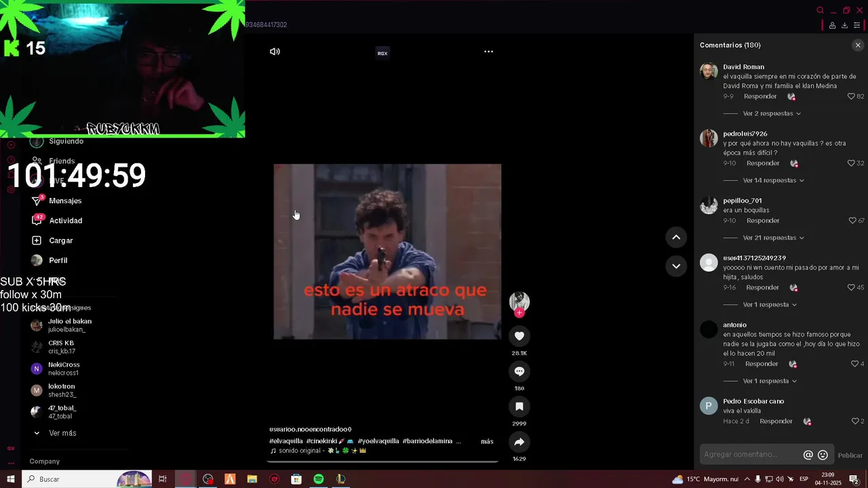Image resolution: width=868 pixels, height=488 pixels.
Task: Expand 'Ver 1 respuesta' under antonio
Action: click(x=770, y=381)
